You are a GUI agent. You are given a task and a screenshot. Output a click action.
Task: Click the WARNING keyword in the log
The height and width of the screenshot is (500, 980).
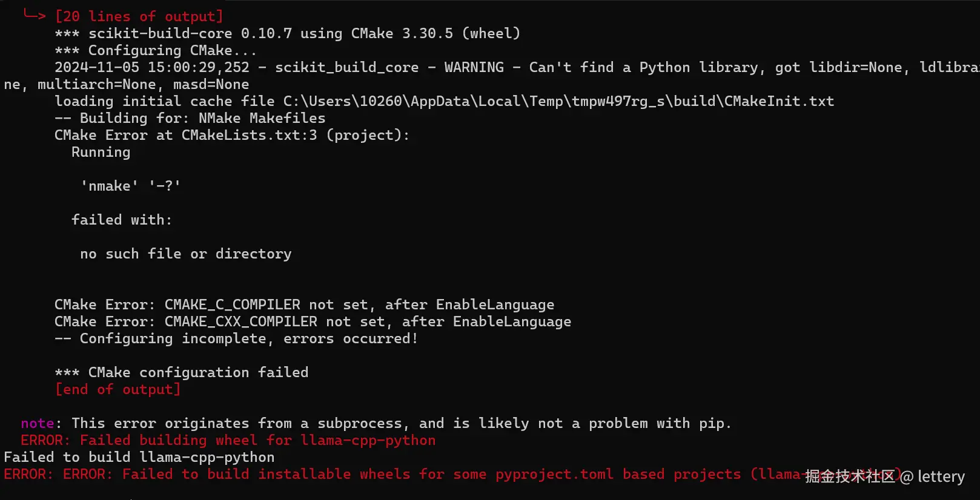pos(474,67)
